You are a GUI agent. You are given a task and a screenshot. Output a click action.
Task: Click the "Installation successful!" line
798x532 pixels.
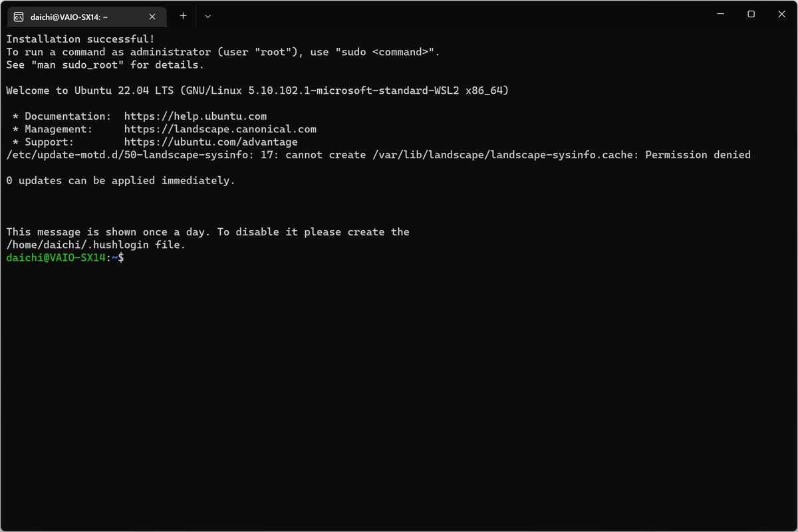click(x=80, y=39)
